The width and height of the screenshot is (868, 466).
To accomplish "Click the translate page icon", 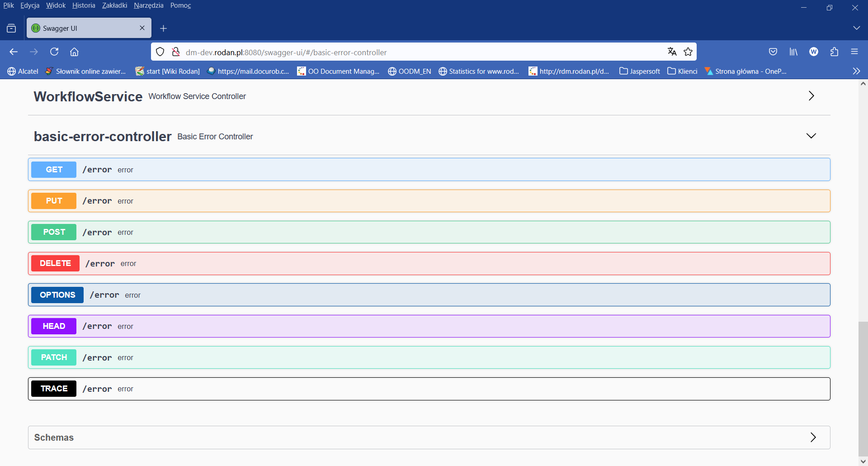I will [x=672, y=52].
